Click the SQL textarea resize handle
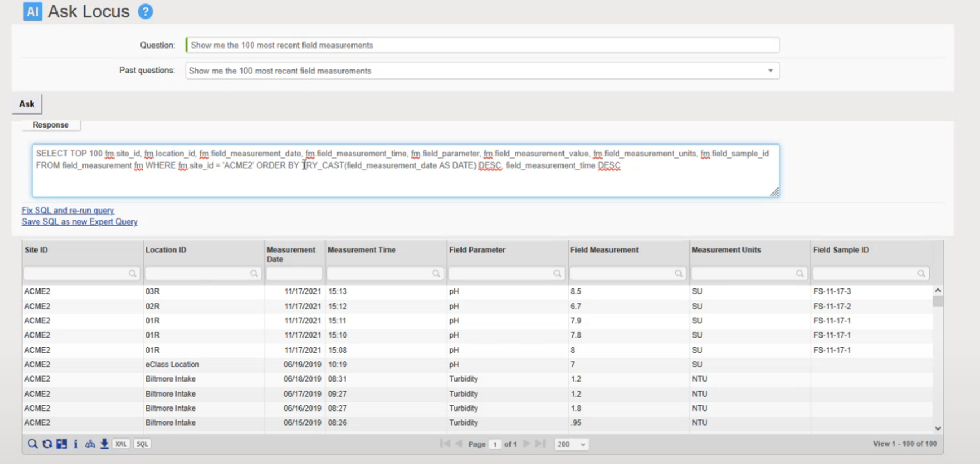This screenshot has height=464, width=980. pyautogui.click(x=774, y=192)
